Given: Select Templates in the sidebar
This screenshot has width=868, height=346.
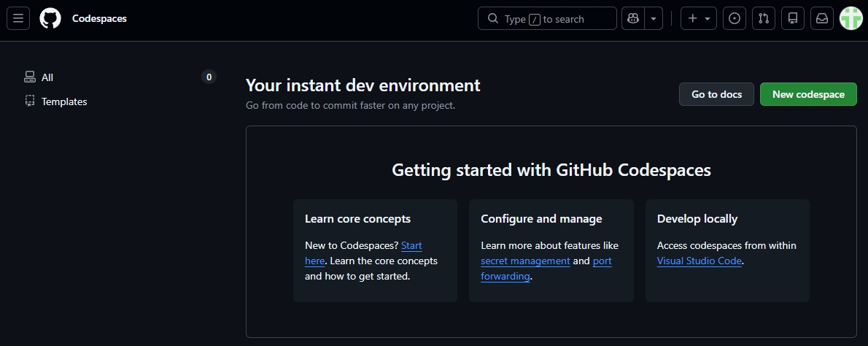Looking at the screenshot, I should (63, 101).
